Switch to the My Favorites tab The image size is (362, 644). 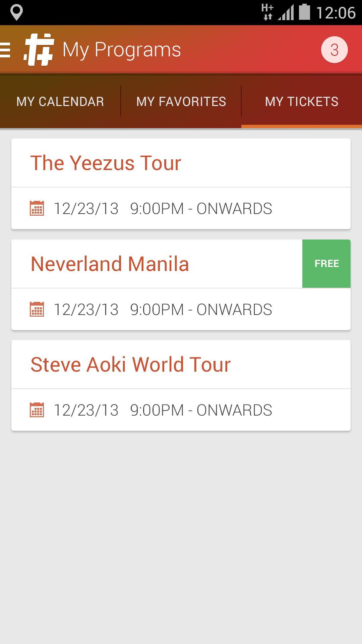[x=181, y=101]
